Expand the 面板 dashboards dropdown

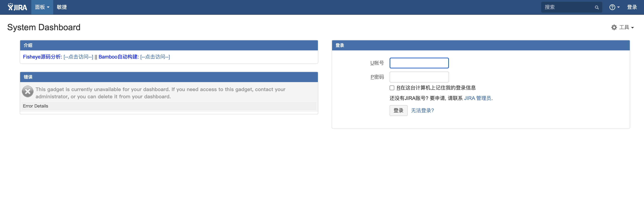tap(42, 7)
